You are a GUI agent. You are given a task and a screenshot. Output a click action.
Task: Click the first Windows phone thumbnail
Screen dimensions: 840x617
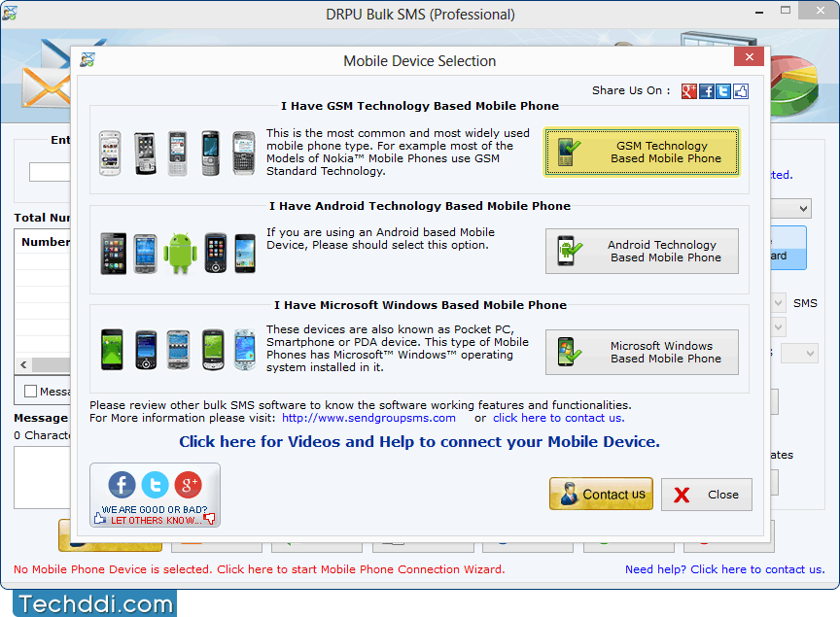(112, 349)
